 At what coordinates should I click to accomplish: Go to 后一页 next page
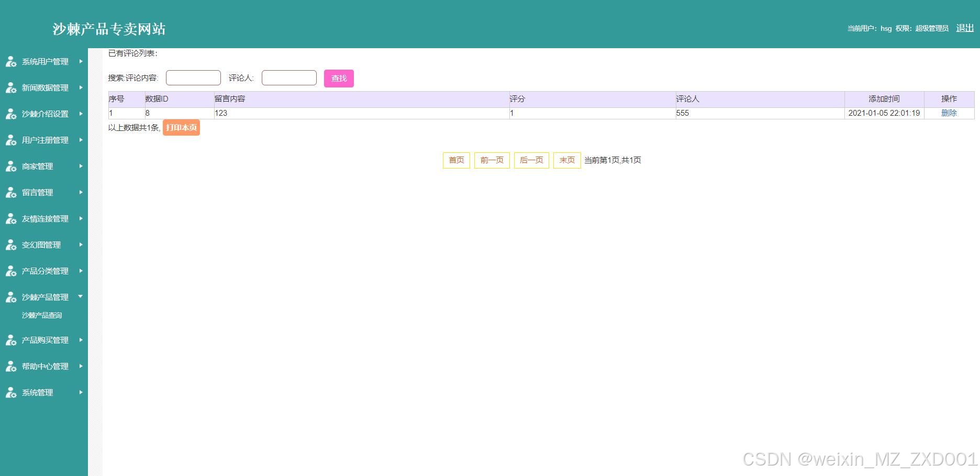click(x=531, y=160)
